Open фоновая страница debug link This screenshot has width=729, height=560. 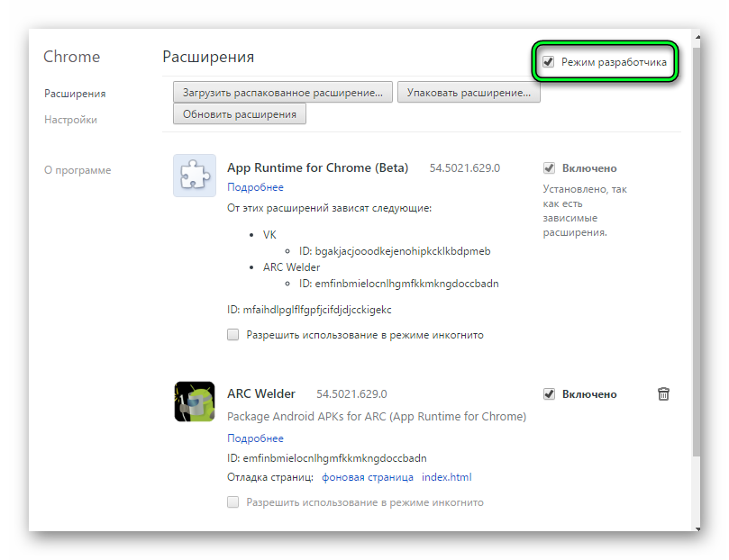[x=368, y=477]
